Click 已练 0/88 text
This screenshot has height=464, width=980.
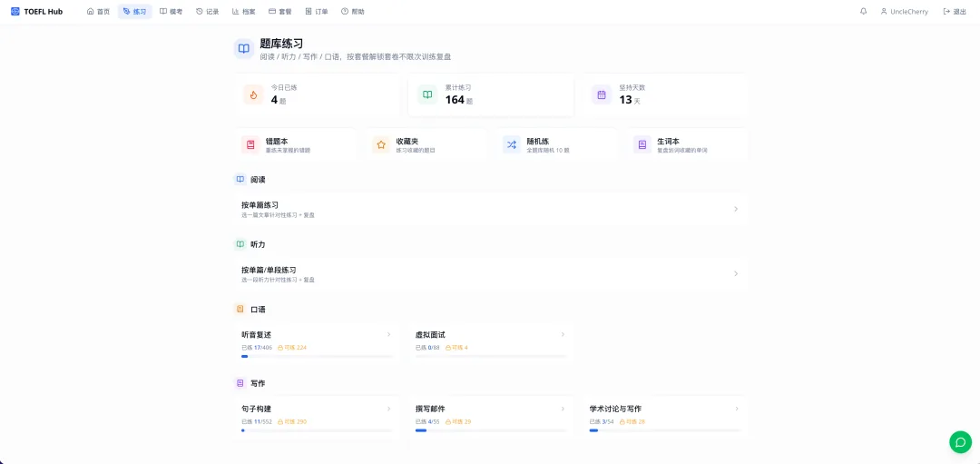[427, 348]
